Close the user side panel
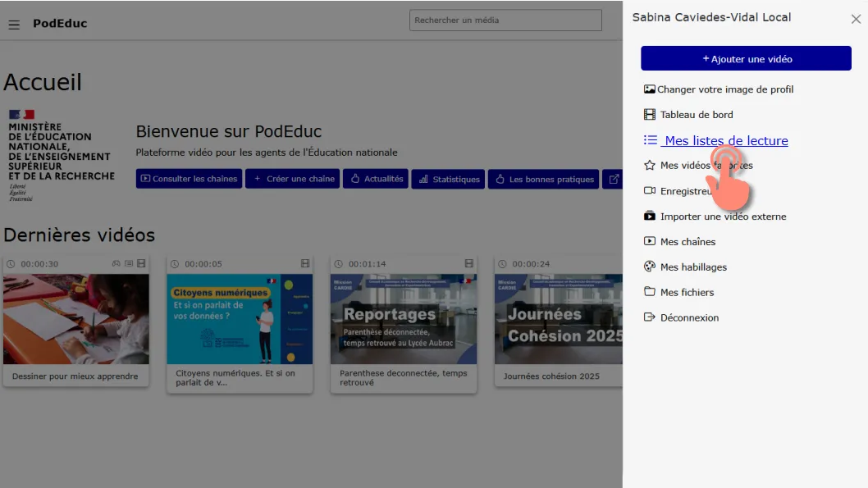The height and width of the screenshot is (488, 868). (856, 19)
